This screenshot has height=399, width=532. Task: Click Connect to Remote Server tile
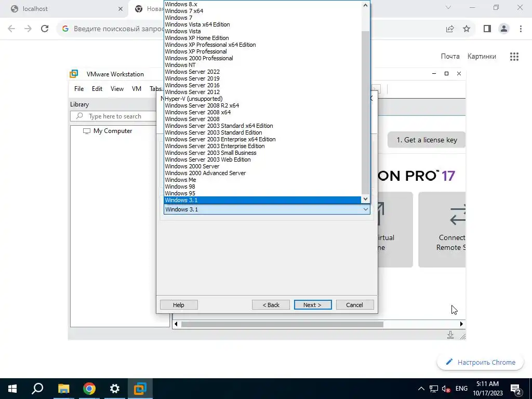[x=442, y=230]
